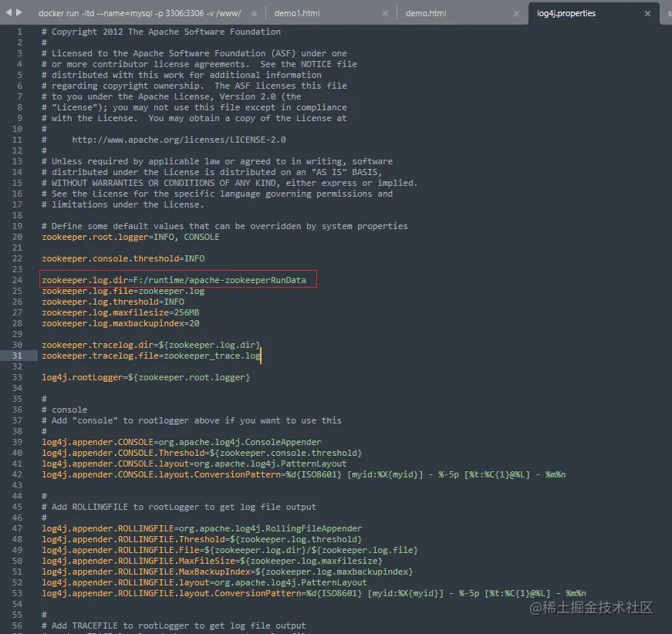Close the log4j.properties tab

pos(647,13)
